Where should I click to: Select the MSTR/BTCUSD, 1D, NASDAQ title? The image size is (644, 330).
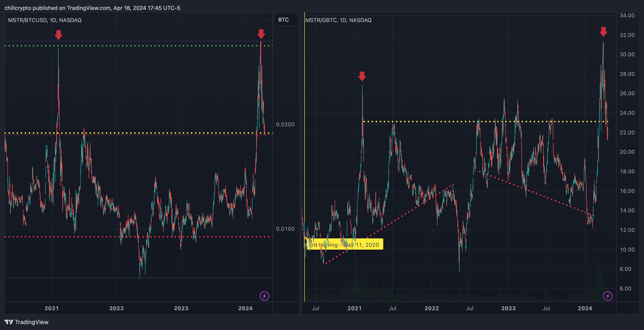[x=45, y=20]
